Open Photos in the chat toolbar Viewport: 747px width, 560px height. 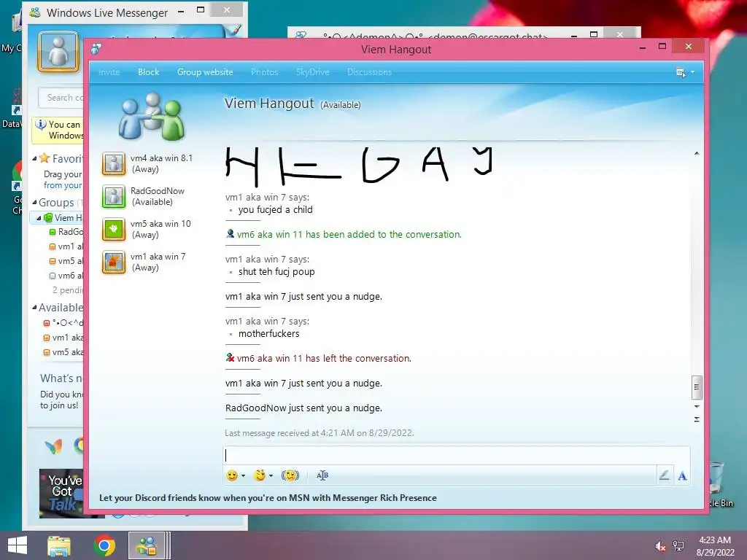(x=264, y=72)
